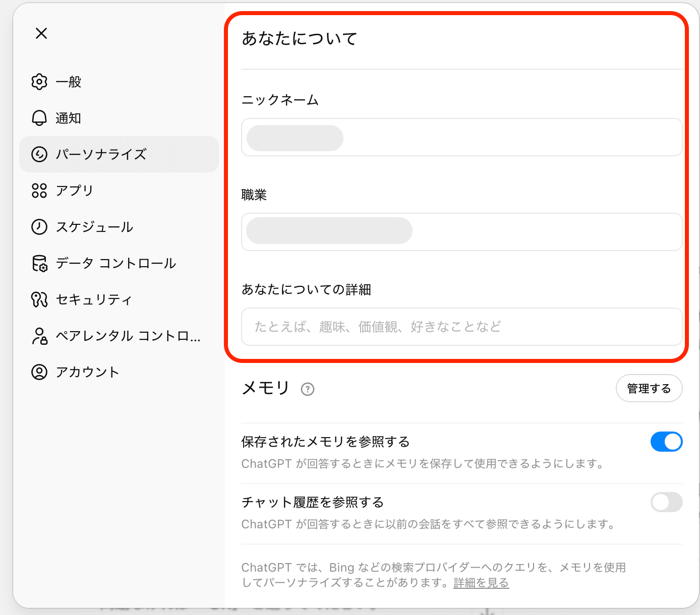Open the 詳細を見る link
The image size is (700, 615).
[x=481, y=583]
